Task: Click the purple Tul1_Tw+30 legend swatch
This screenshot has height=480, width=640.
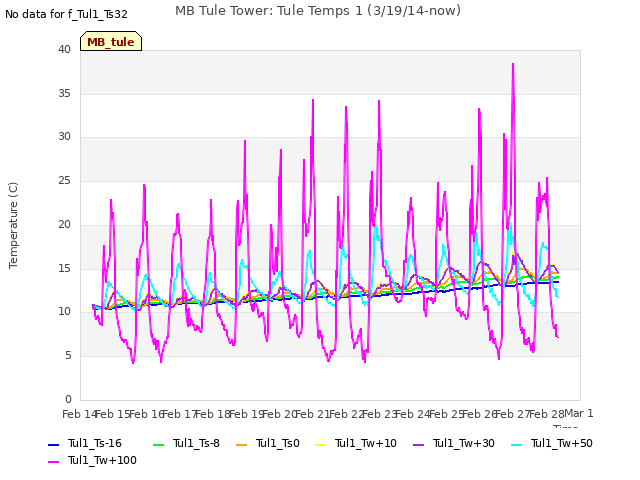Action: (418, 444)
